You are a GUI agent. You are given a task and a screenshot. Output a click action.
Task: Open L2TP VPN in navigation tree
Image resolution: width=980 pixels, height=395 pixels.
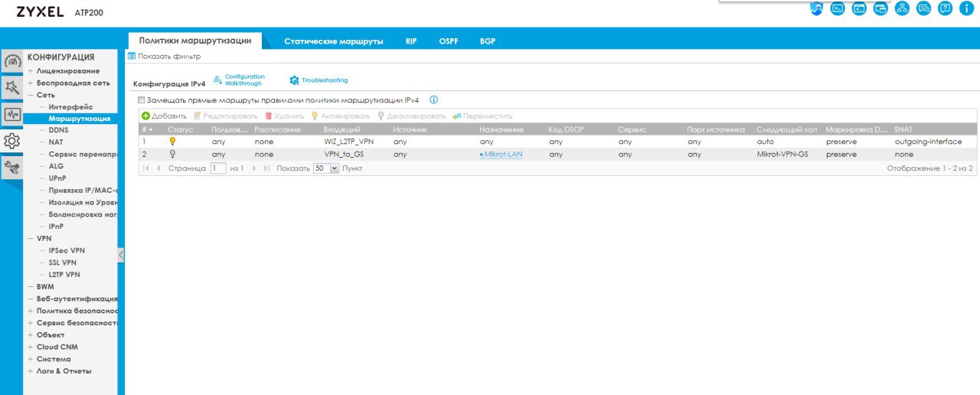coord(64,274)
